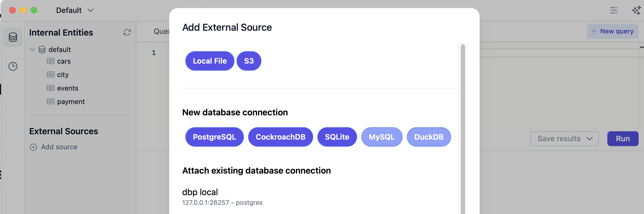This screenshot has width=644, height=214.
Task: Click the plus icon beside Add source
Action: (x=33, y=147)
